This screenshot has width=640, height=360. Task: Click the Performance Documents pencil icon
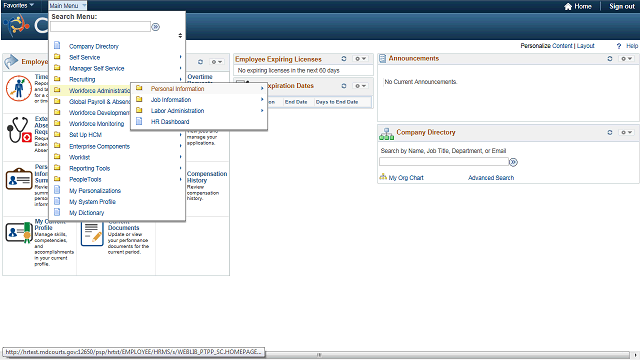(92, 233)
